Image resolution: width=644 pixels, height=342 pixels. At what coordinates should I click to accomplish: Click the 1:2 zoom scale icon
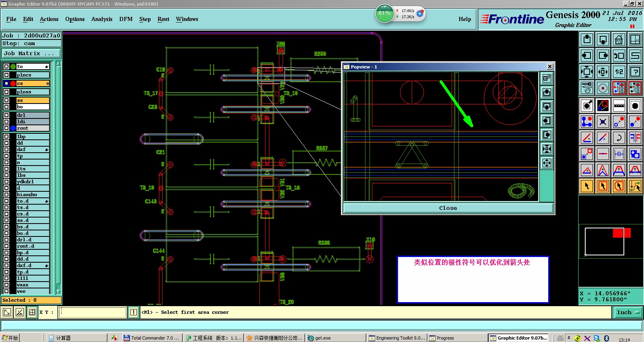click(x=619, y=72)
